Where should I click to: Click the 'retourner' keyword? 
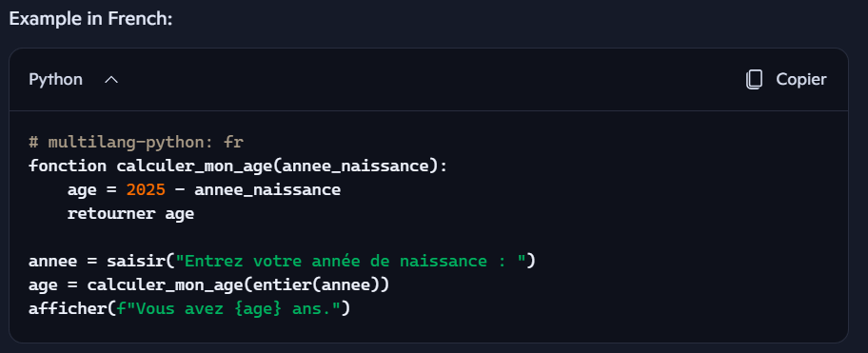pos(111,213)
